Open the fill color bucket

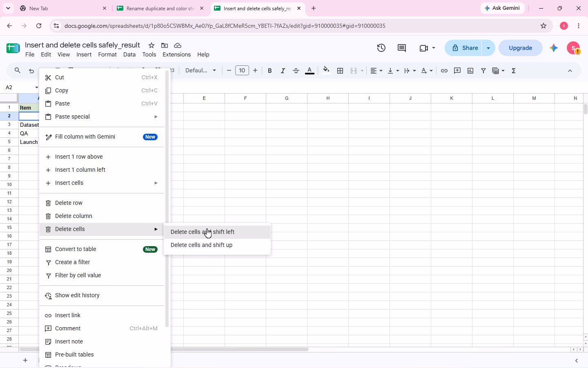(x=326, y=70)
